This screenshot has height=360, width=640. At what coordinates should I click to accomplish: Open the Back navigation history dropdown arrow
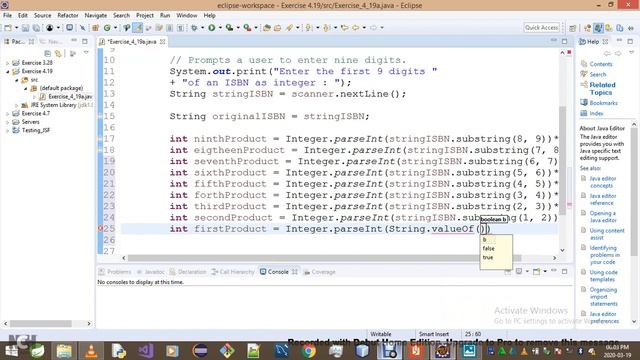pyautogui.click(x=364, y=28)
